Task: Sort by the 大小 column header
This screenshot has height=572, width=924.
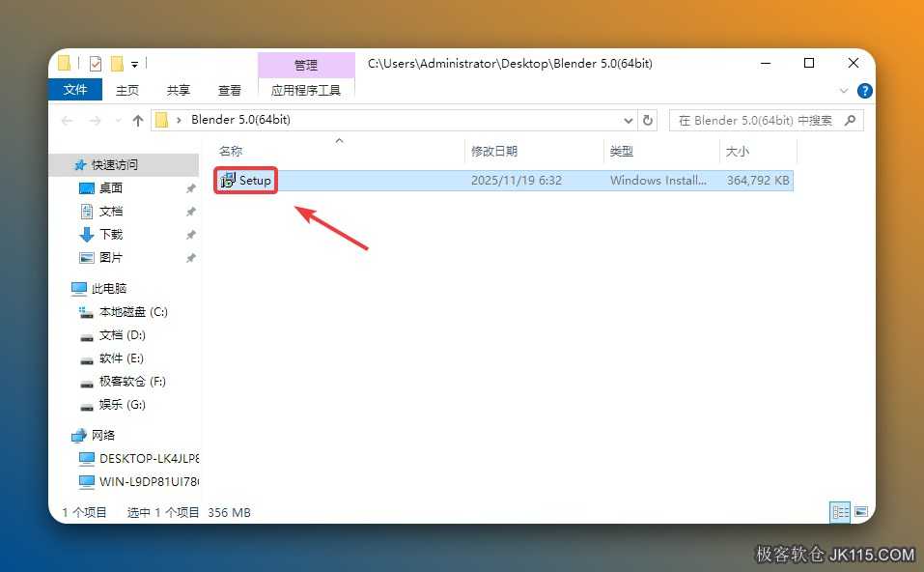Action: coord(738,151)
